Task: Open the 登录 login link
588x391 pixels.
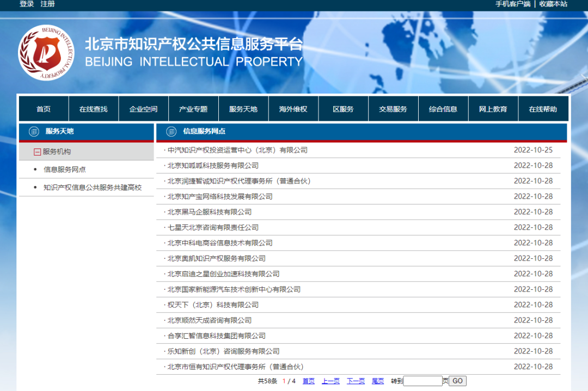Action: (27, 4)
